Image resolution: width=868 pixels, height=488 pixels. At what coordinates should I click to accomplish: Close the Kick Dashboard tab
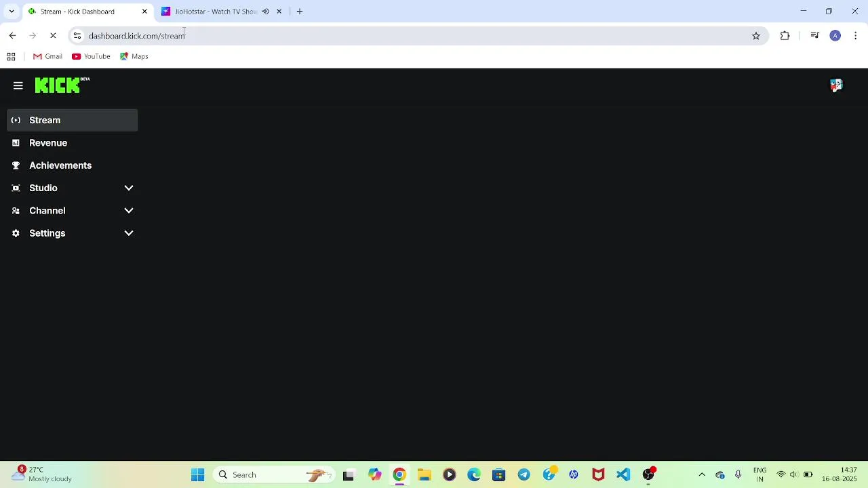(144, 12)
